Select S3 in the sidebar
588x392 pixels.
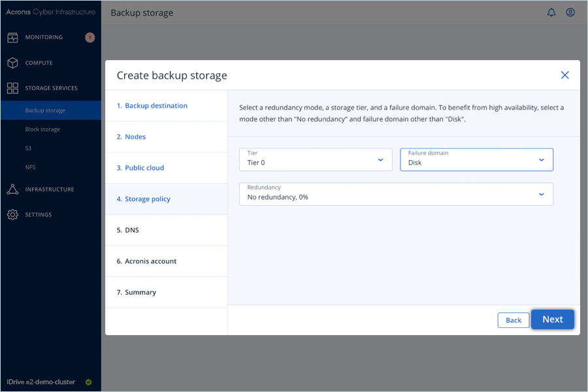click(x=29, y=148)
